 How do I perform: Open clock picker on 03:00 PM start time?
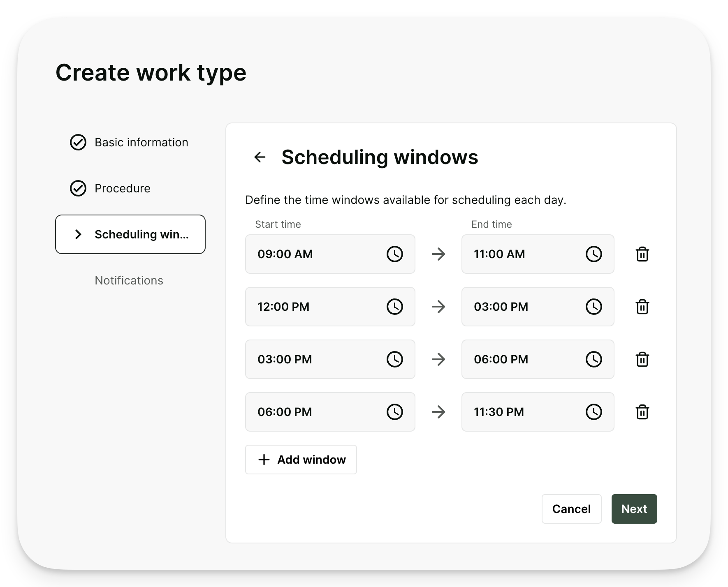tap(395, 359)
